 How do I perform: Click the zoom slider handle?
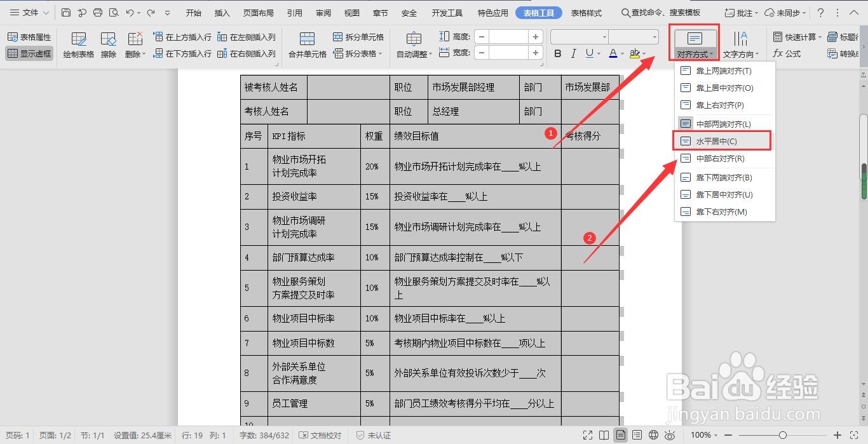point(783,435)
